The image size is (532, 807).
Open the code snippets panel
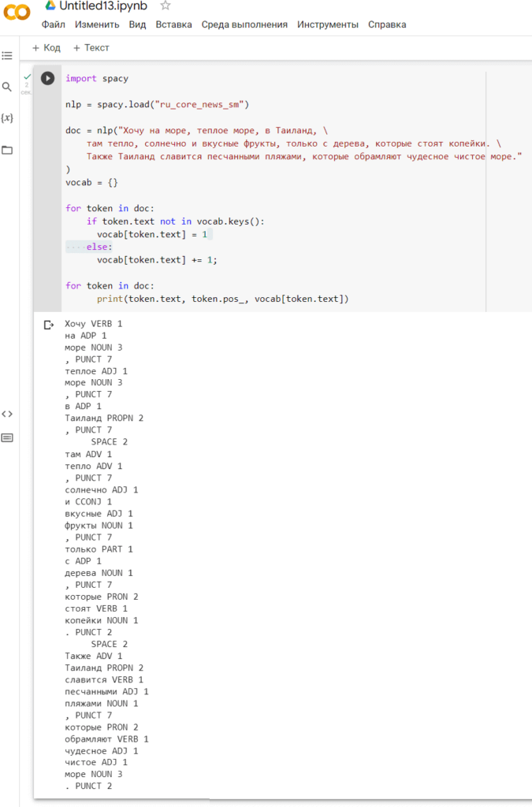point(8,412)
